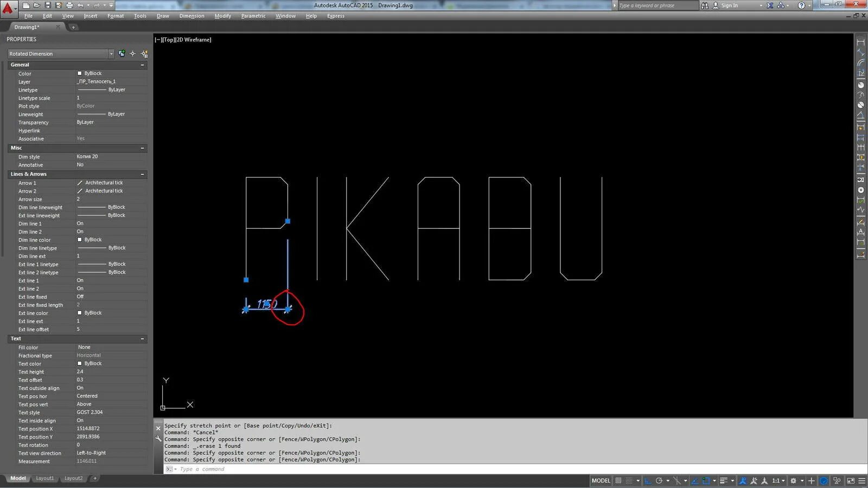The image size is (868, 488).
Task: Click the Ext line color swatch
Action: 80,313
